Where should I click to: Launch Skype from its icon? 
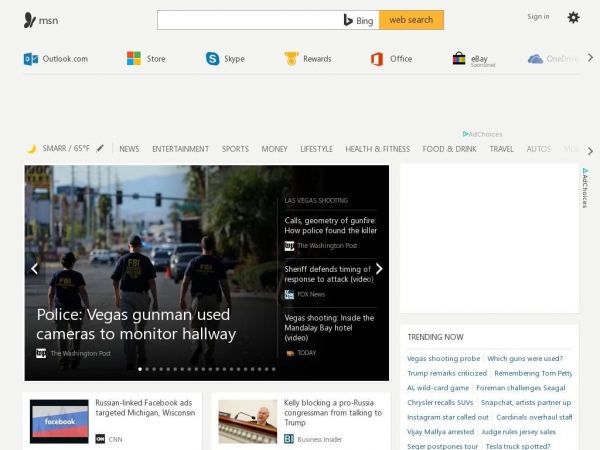[x=212, y=59]
